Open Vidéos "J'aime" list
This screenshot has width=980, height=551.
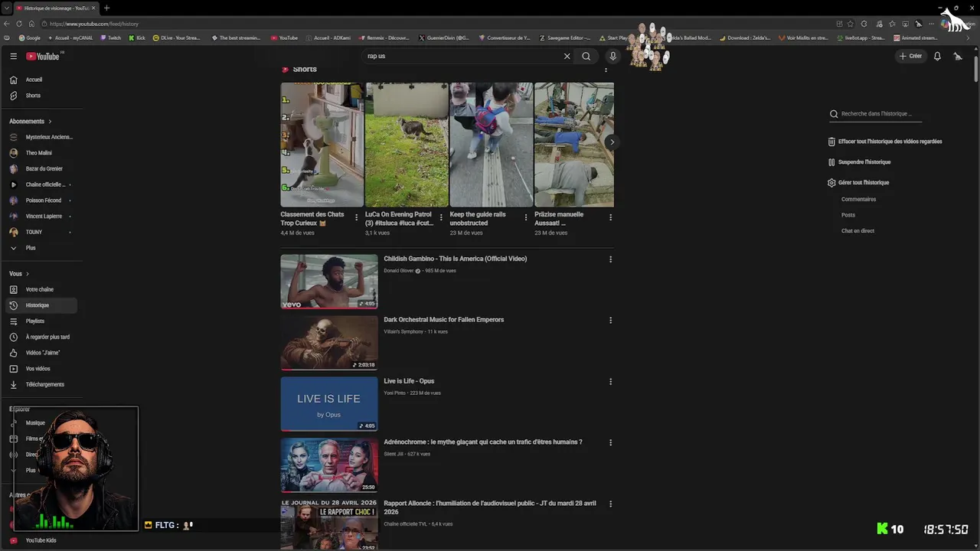(x=43, y=353)
